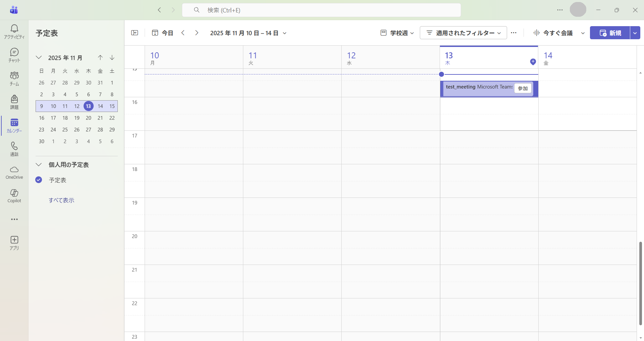The image size is (644, 341).
Task: Click the すべて表示 link
Action: (x=61, y=200)
